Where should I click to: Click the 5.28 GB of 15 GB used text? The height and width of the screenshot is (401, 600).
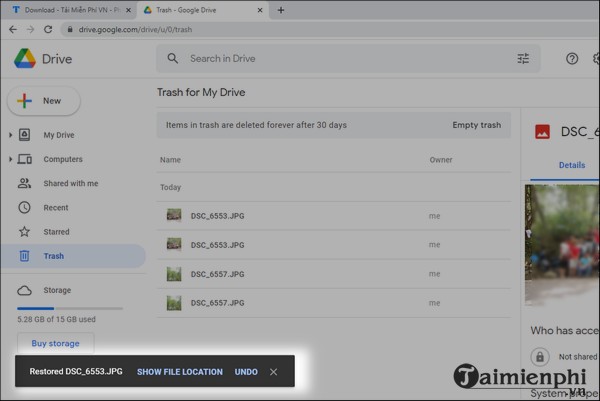[x=56, y=319]
